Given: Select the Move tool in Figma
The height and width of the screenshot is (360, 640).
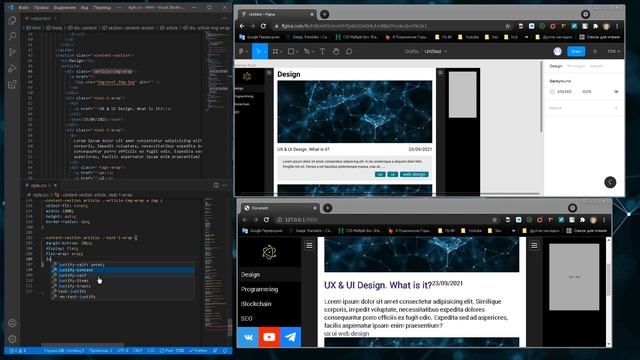Looking at the screenshot, I should [x=260, y=51].
